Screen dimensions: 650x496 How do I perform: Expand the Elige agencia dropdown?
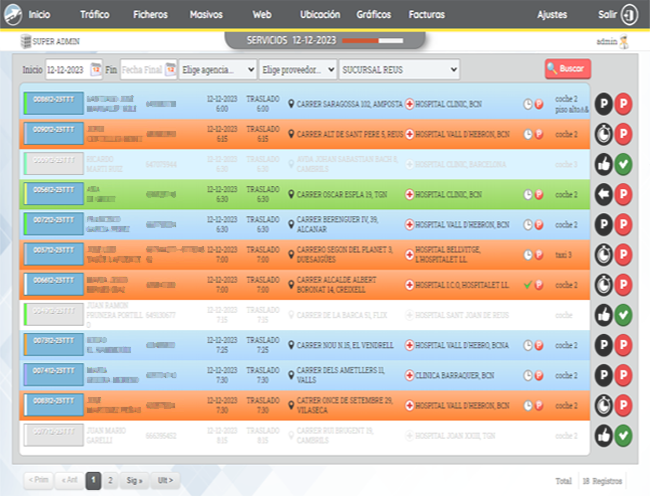coord(218,69)
